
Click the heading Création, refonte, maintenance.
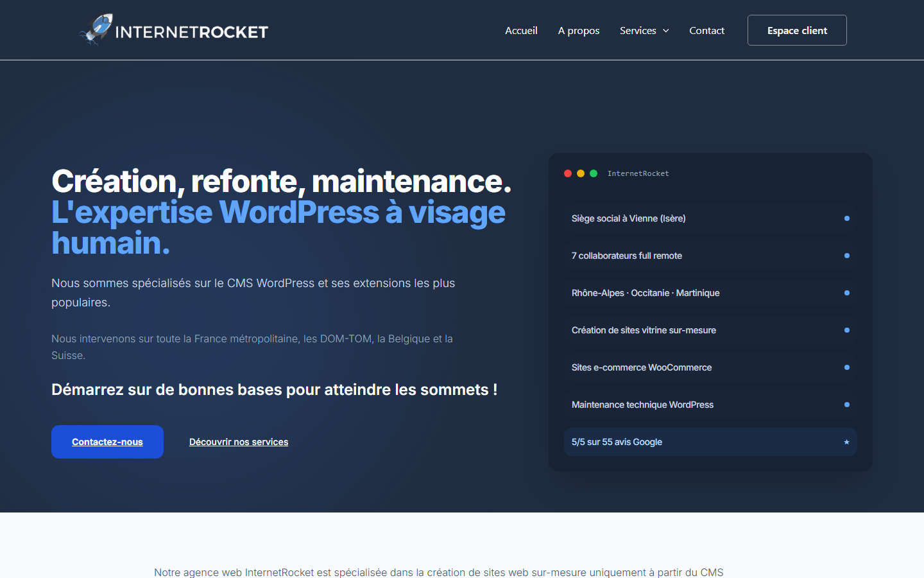pos(282,181)
